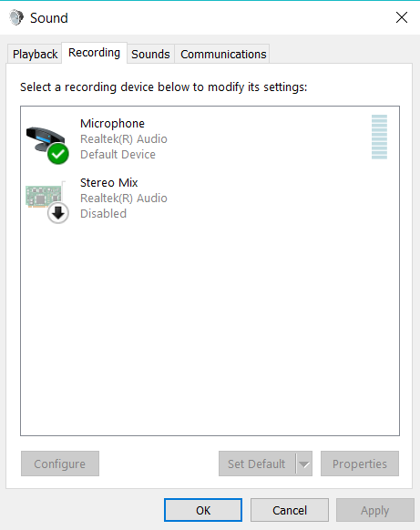Select the Stereo Mix Disabled entry text
Image resolution: width=420 pixels, height=530 pixels.
pyautogui.click(x=103, y=214)
